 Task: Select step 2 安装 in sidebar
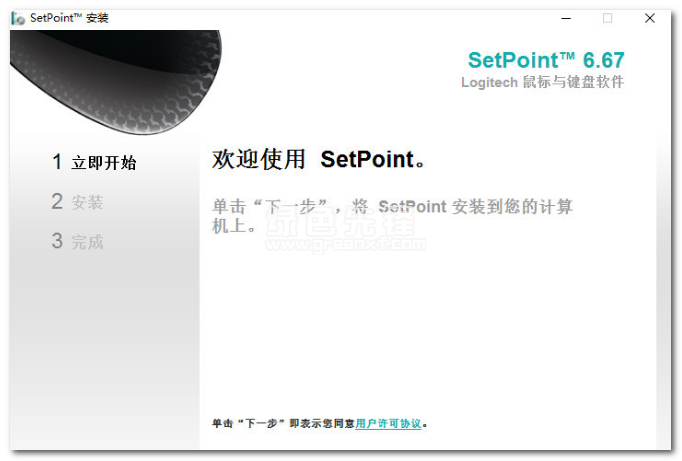[77, 202]
